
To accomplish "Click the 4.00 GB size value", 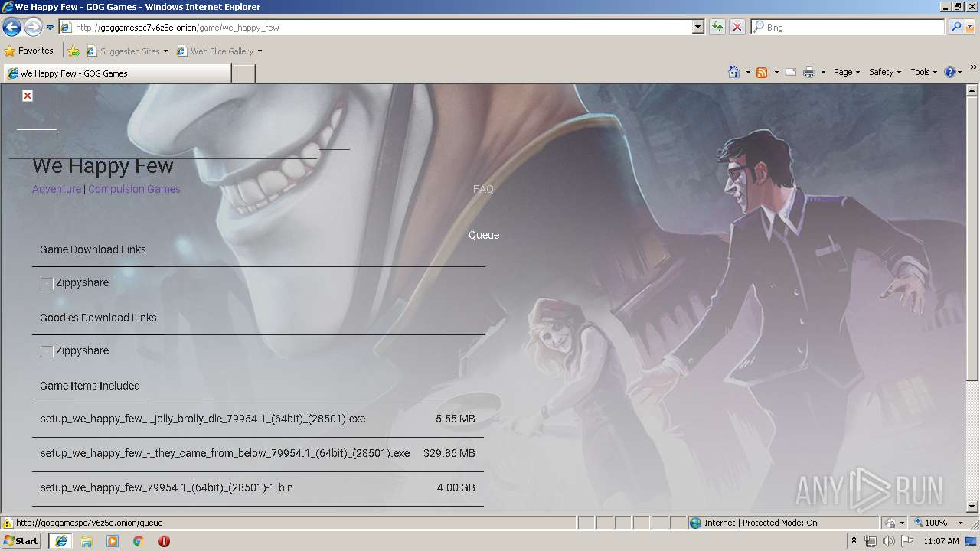I will (456, 487).
